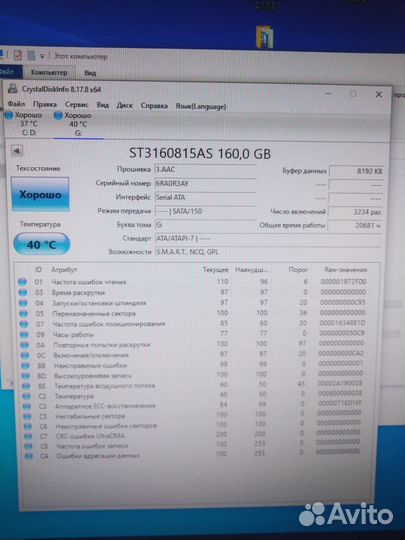Screen dimensions: 405x540
Task: Click the previous disk arrow button
Action: pos(17,150)
